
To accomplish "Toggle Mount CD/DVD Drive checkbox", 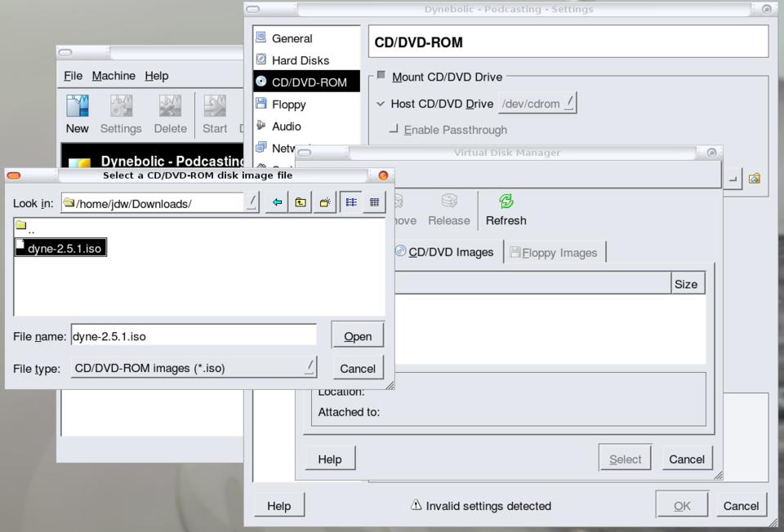I will [381, 75].
